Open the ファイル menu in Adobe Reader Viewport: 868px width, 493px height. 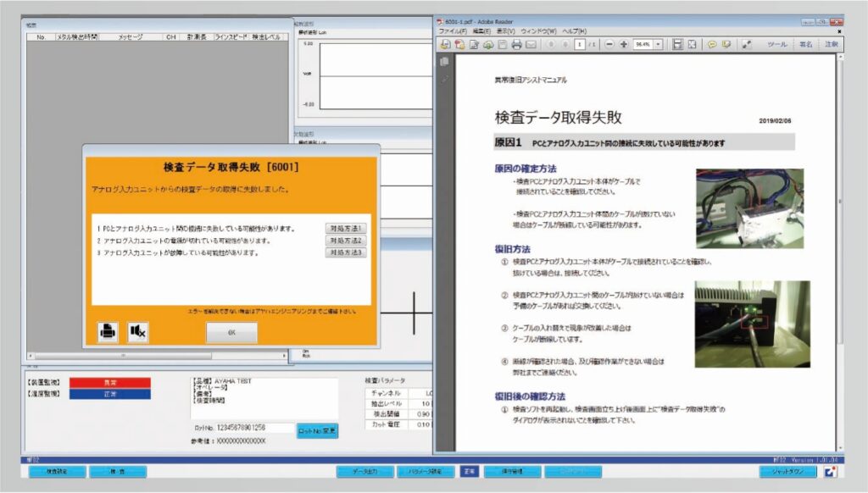point(452,30)
